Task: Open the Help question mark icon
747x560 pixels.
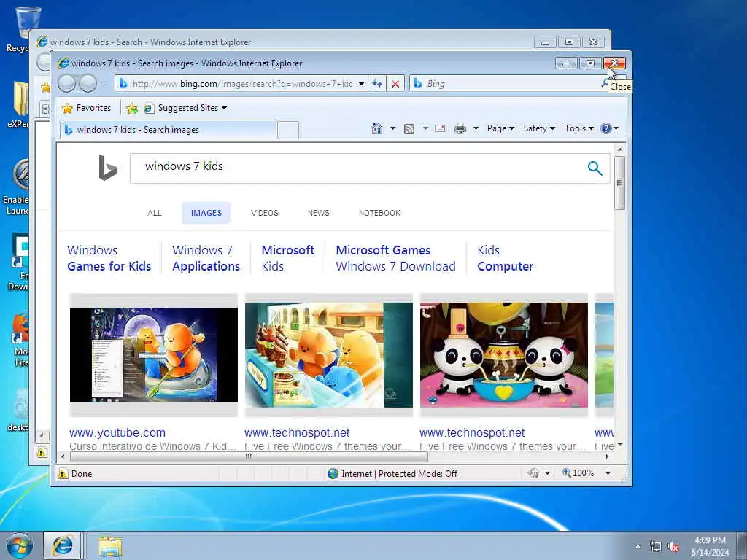Action: point(606,128)
